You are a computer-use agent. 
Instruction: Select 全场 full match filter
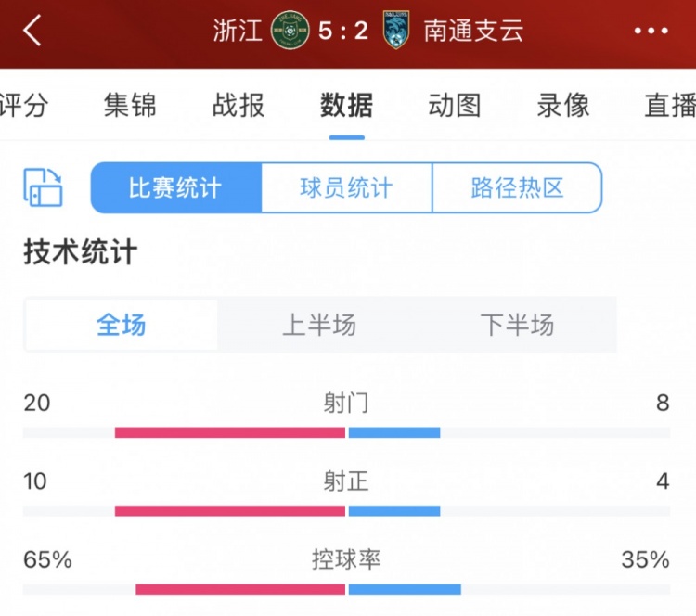[122, 325]
